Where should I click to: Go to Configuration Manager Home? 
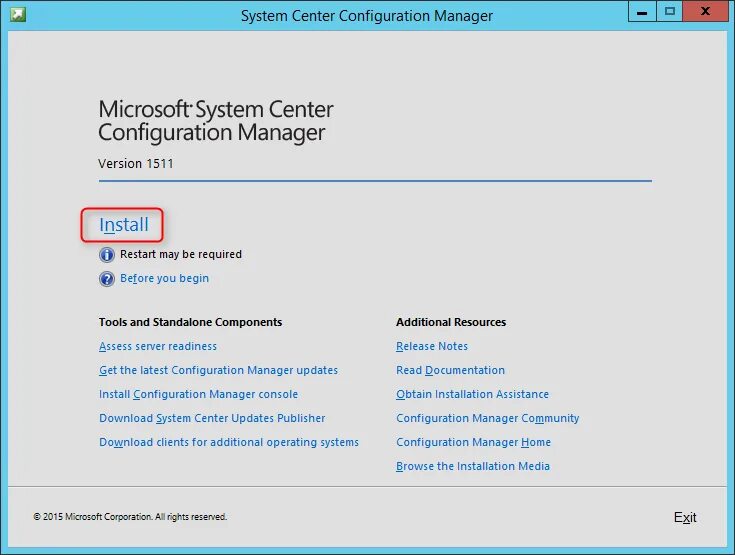pyautogui.click(x=473, y=443)
